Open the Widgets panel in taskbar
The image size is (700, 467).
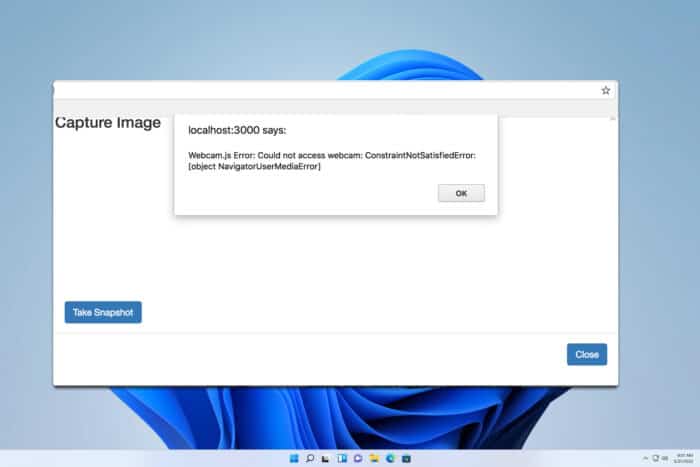342,459
